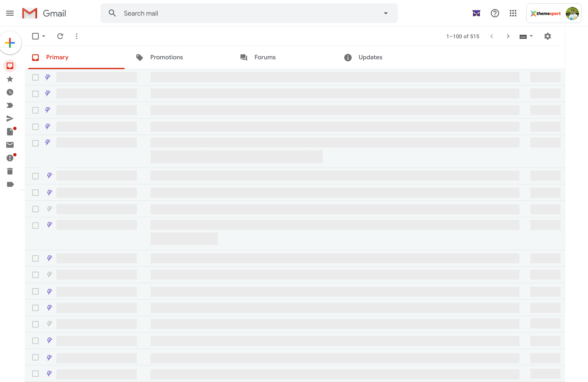Check the last visible email checkbox
588x382 pixels.
coord(35,374)
